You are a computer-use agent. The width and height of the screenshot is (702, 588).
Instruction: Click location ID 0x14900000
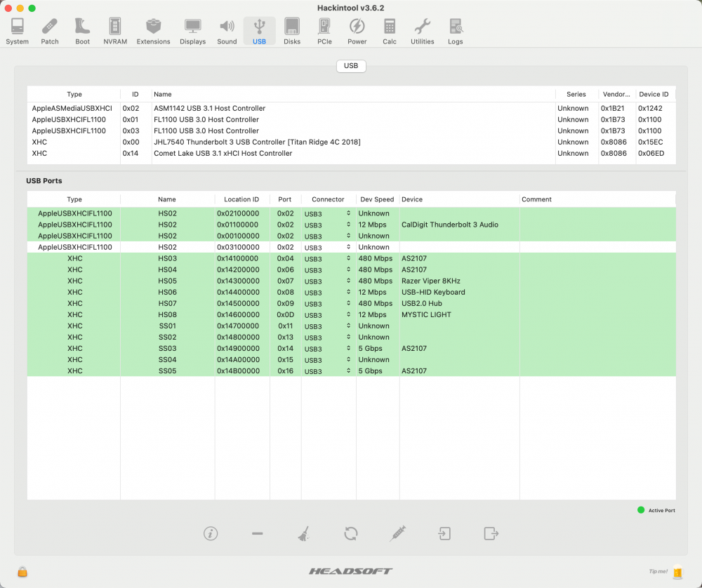238,349
